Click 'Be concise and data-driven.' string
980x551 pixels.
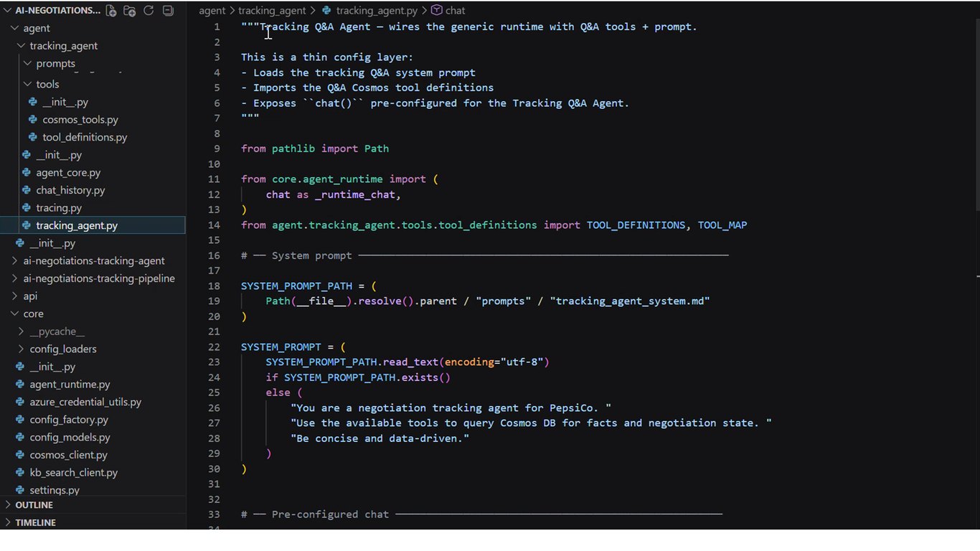(x=380, y=438)
